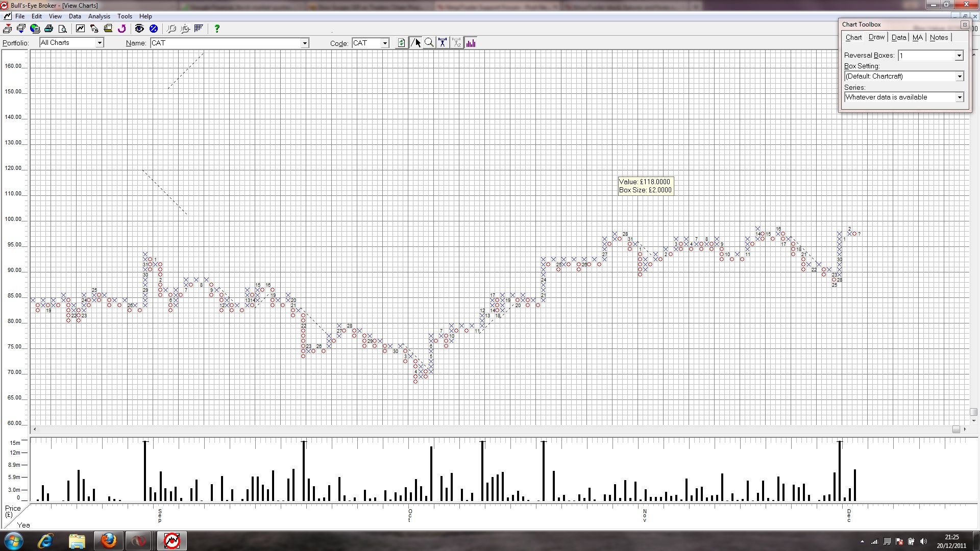
Task: Open print preview magnifier page icon
Action: pos(62,29)
